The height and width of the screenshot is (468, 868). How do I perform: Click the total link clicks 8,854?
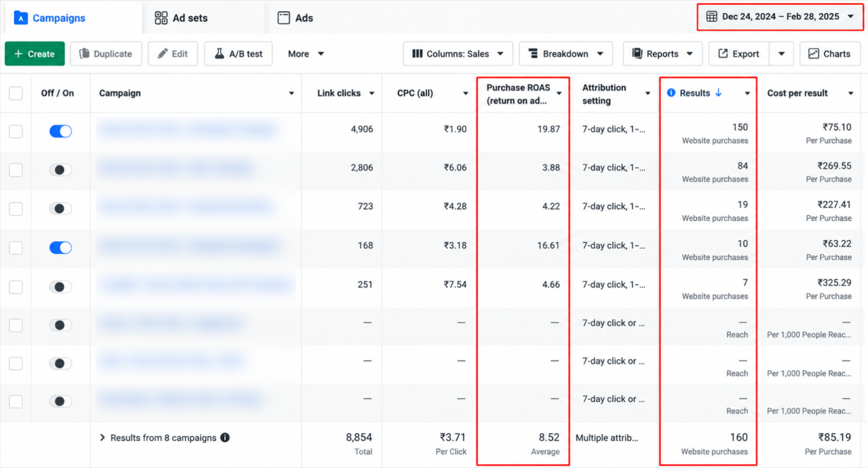(x=358, y=437)
